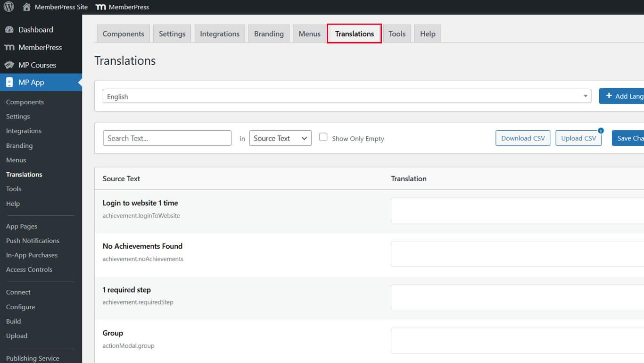Open Push Notifications from the sidebar
The image size is (644, 363).
[x=33, y=240]
